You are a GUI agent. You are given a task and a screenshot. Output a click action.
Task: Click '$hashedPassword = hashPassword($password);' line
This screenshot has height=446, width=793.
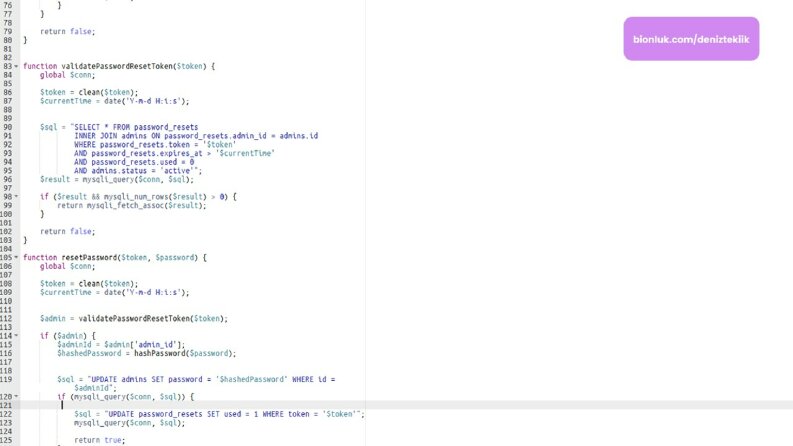pyautogui.click(x=147, y=353)
